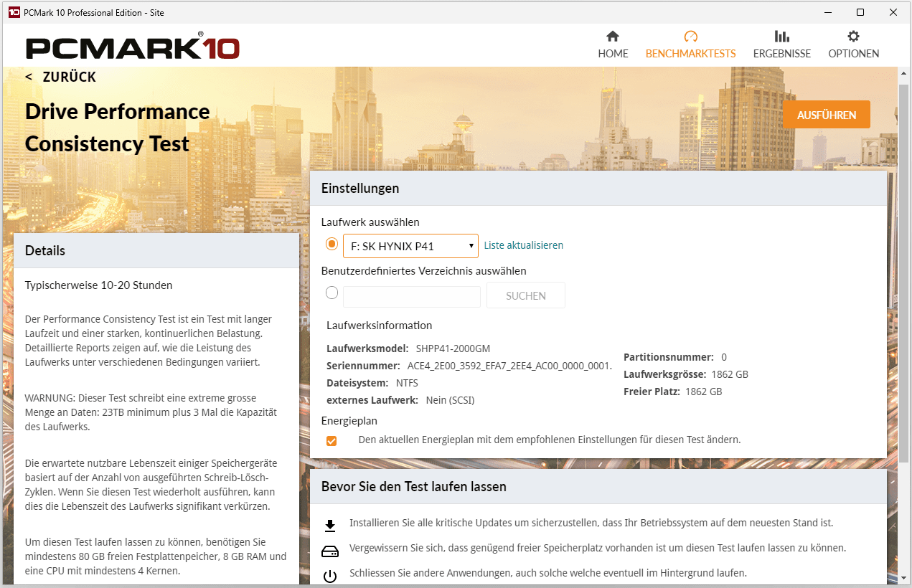Maximize the PCMark 10 window
The height and width of the screenshot is (588, 912).
pyautogui.click(x=860, y=12)
